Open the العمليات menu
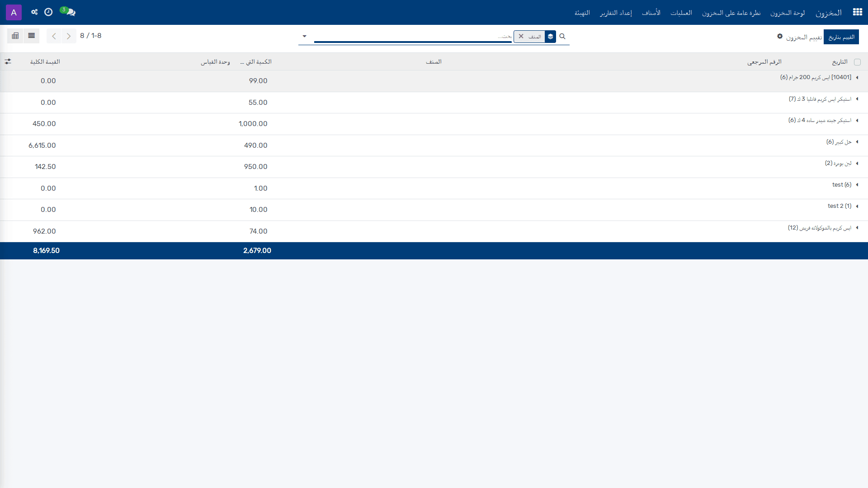Viewport: 868px width, 488px height. (x=681, y=13)
